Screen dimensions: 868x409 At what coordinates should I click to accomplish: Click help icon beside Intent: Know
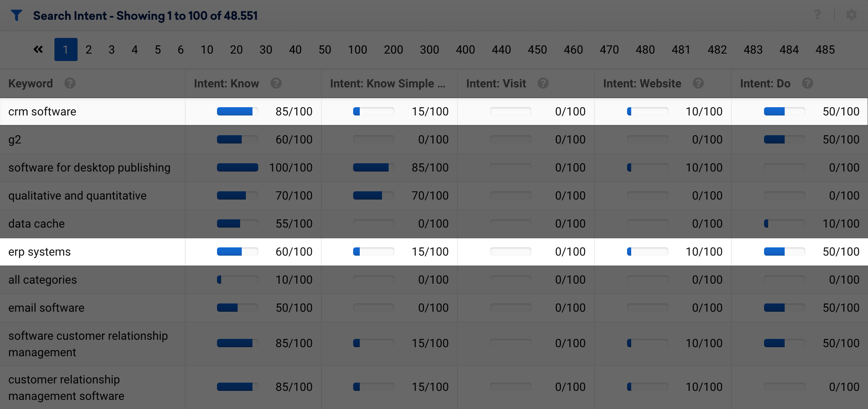(276, 83)
